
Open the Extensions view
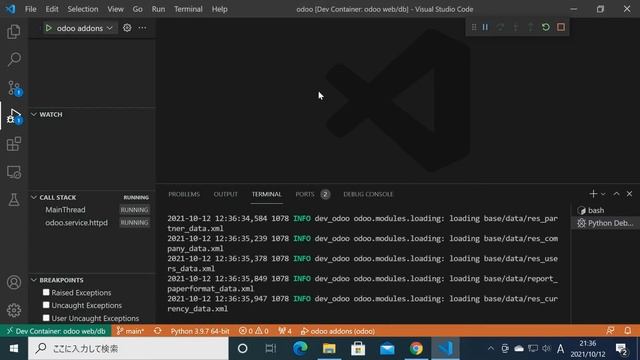[14, 144]
